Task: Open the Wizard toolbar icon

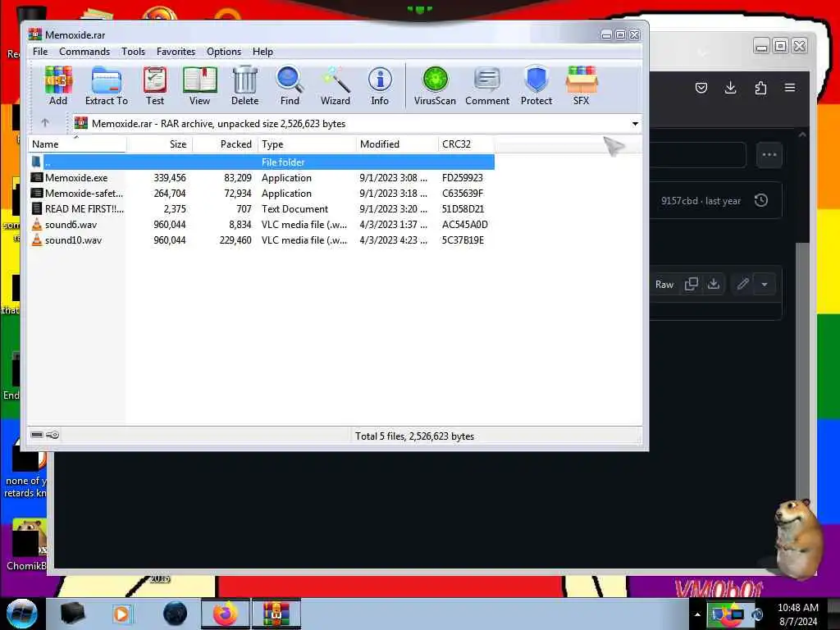Action: click(336, 85)
